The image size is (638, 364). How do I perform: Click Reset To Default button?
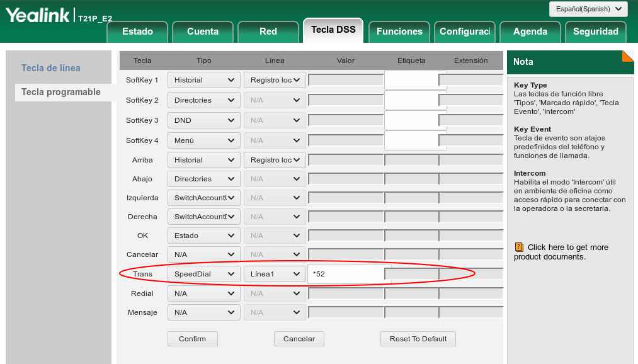[418, 339]
